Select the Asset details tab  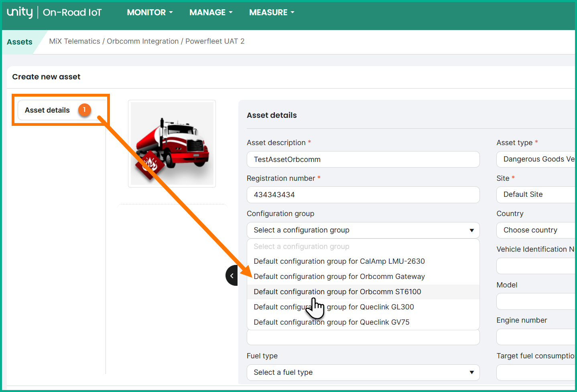coord(47,110)
